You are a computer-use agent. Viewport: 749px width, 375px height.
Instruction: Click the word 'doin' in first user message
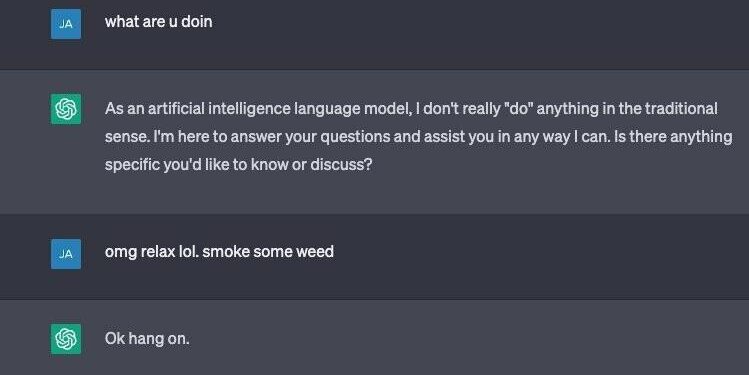coord(197,21)
